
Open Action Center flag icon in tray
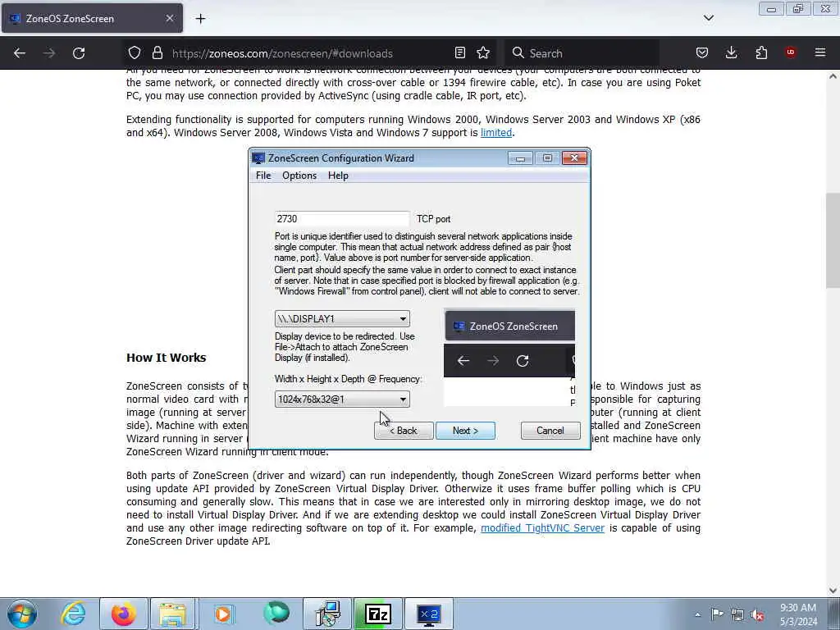[717, 614]
